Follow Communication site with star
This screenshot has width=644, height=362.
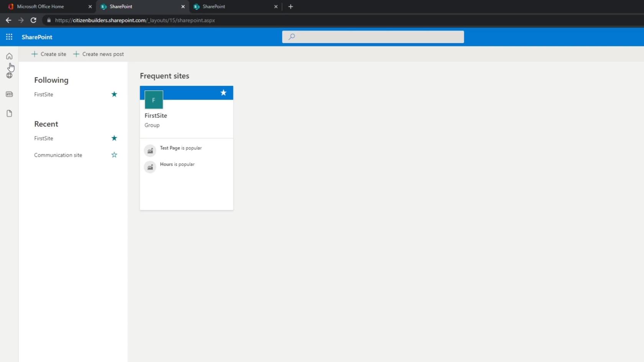[x=114, y=155]
